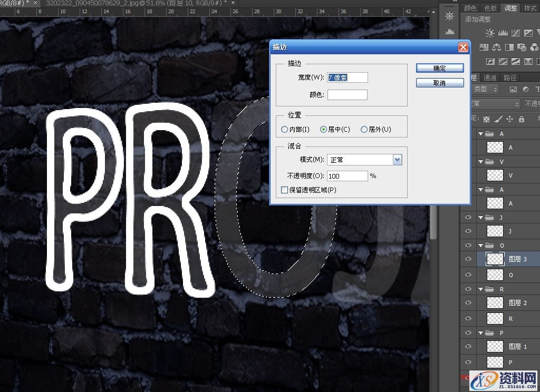The image size is (540, 392).
Task: Select the 居外 (Outside) position radio button
Action: (x=364, y=130)
